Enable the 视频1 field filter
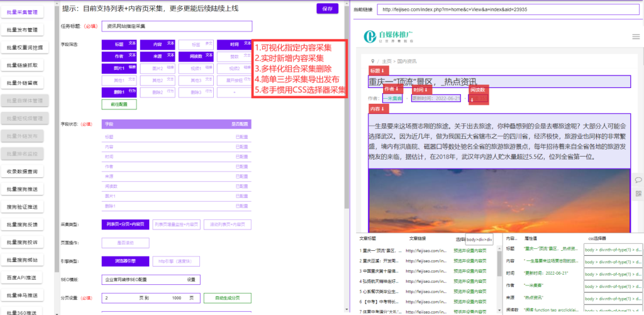The height and width of the screenshot is (315, 644). [x=196, y=69]
